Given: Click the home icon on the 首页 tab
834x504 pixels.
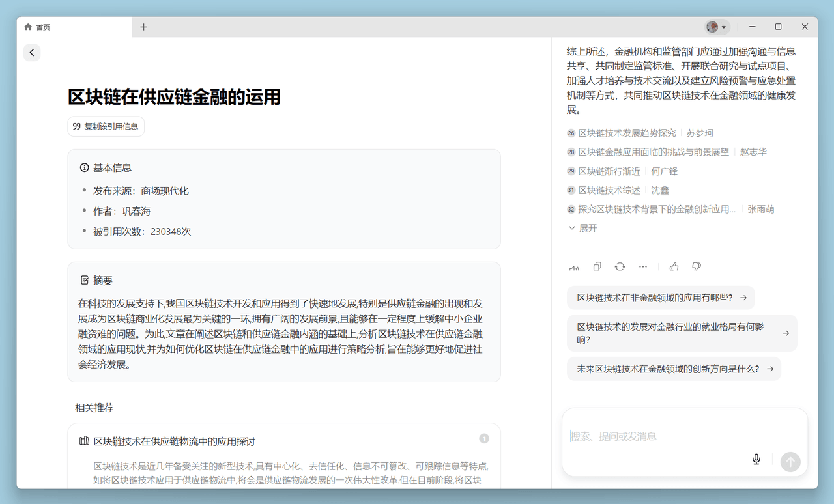Looking at the screenshot, I should 27,27.
